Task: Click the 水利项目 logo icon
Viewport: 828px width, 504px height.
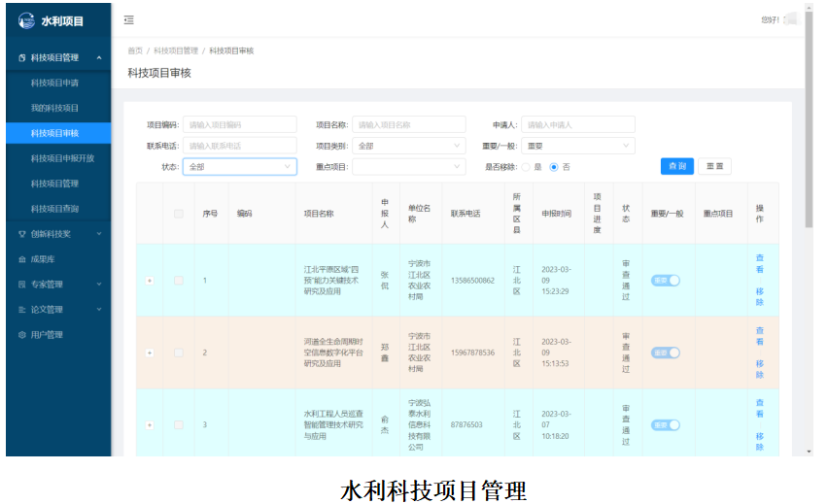Action: point(26,20)
